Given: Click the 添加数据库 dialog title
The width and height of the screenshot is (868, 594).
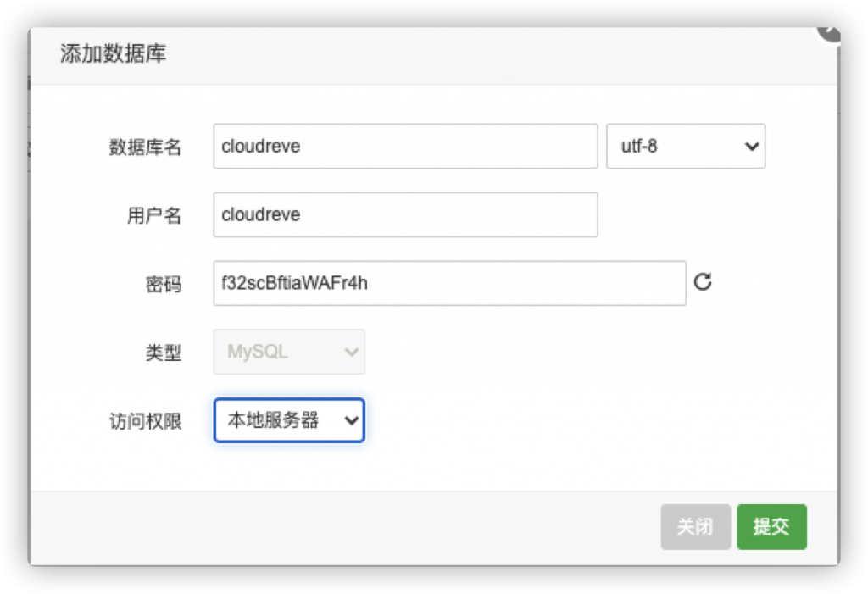Looking at the screenshot, I should tap(113, 55).
